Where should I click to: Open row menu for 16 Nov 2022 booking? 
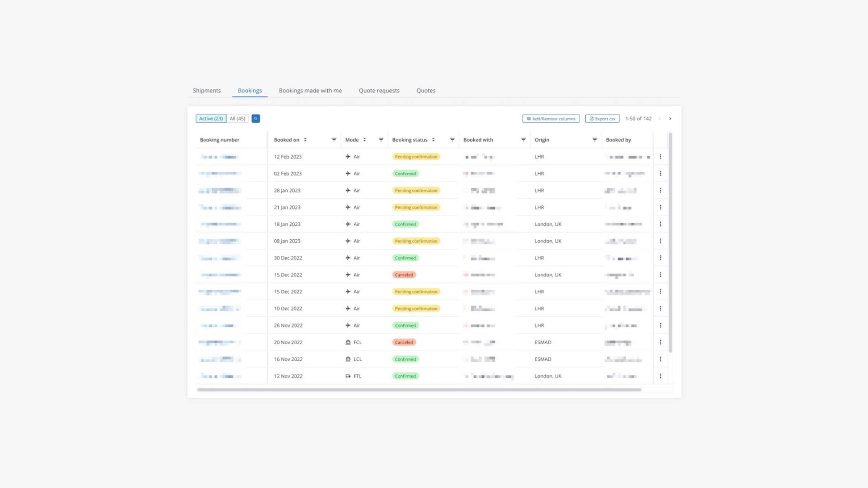point(660,359)
